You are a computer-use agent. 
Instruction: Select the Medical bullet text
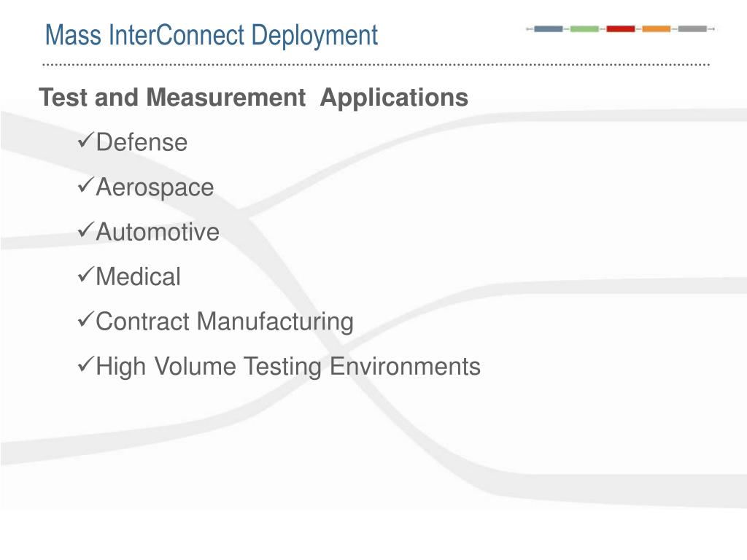point(138,276)
